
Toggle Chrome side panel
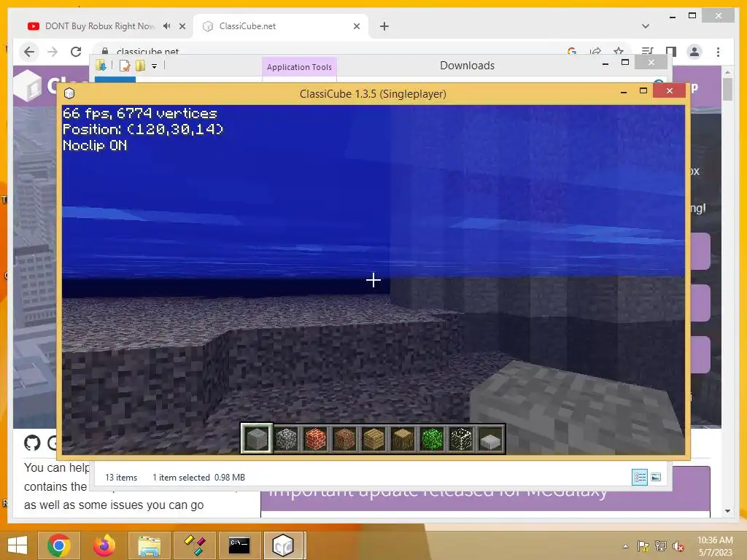pyautogui.click(x=671, y=52)
